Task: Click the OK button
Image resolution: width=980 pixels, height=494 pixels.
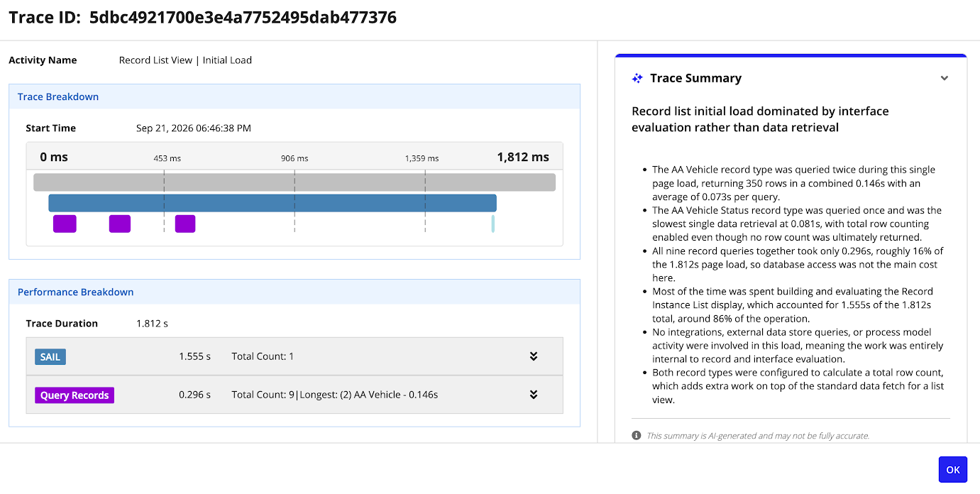Action: click(x=952, y=470)
